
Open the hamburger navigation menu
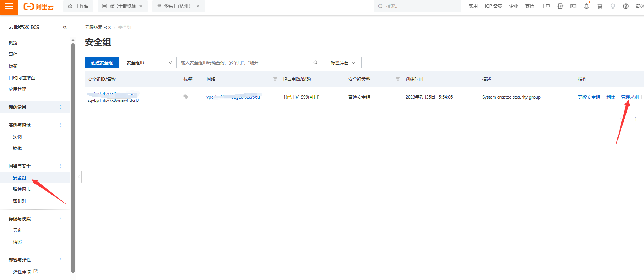pyautogui.click(x=9, y=7)
